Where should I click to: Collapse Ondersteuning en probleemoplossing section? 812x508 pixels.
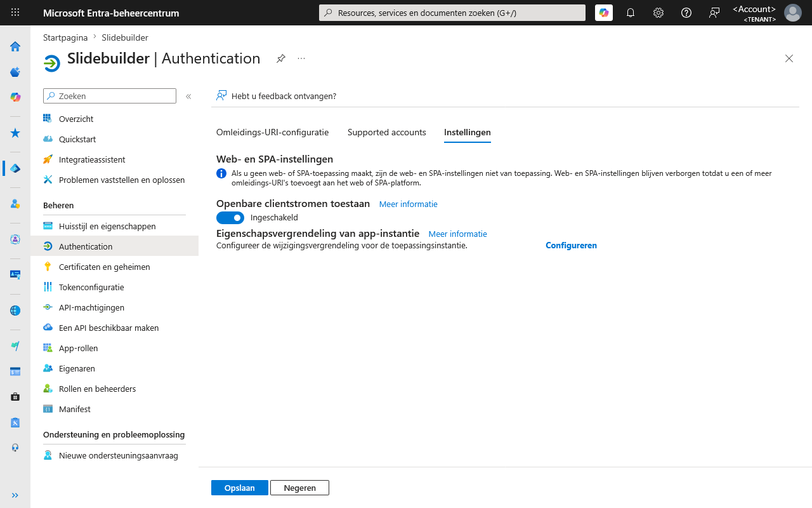click(114, 434)
